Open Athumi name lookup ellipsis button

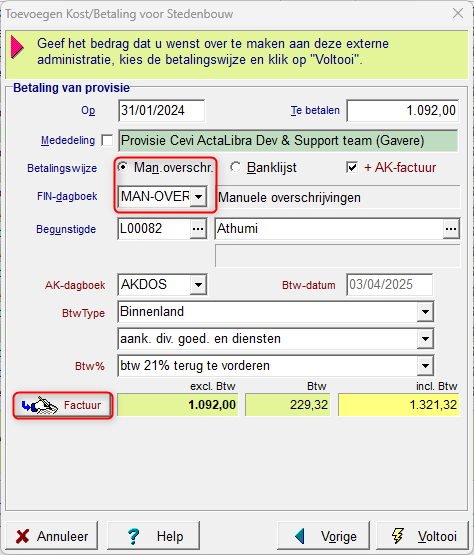click(x=451, y=229)
